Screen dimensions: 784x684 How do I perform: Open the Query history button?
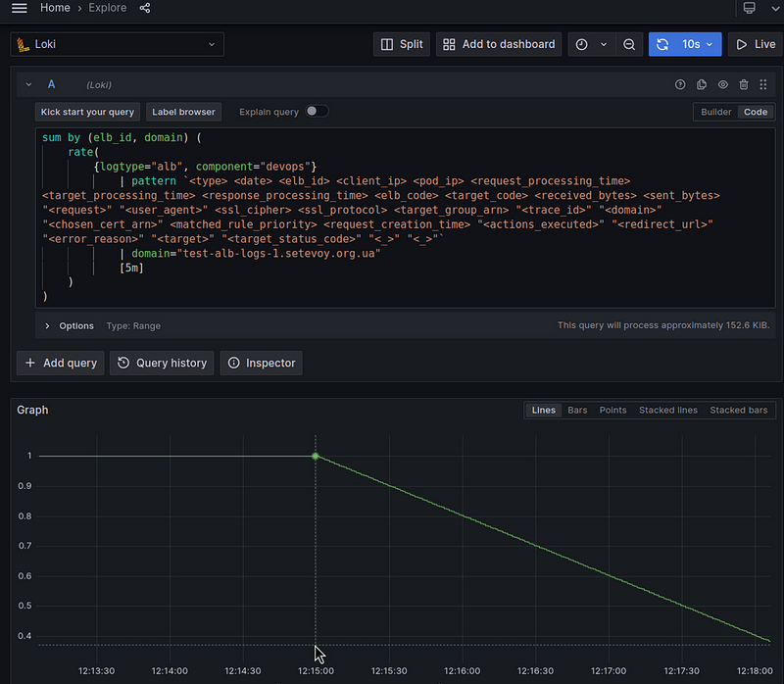click(x=162, y=363)
